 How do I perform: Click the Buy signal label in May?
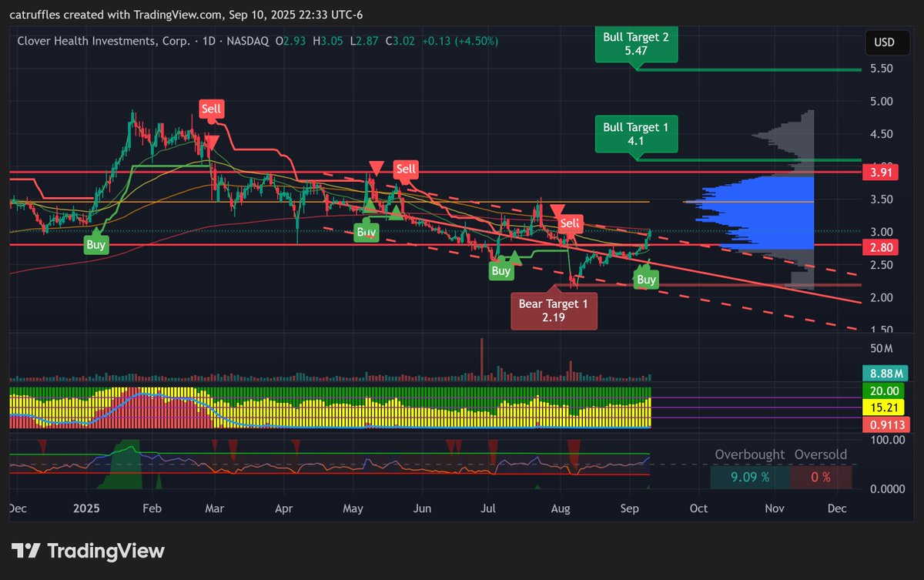pyautogui.click(x=367, y=232)
